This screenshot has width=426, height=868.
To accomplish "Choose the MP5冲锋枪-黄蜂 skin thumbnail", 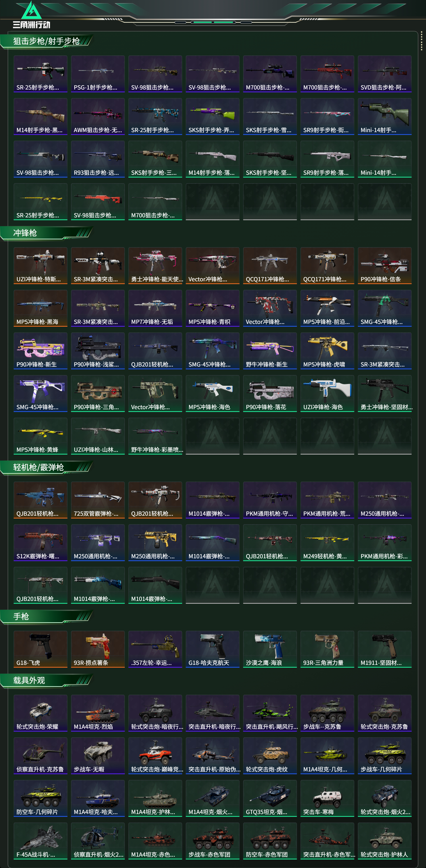I will [x=40, y=436].
